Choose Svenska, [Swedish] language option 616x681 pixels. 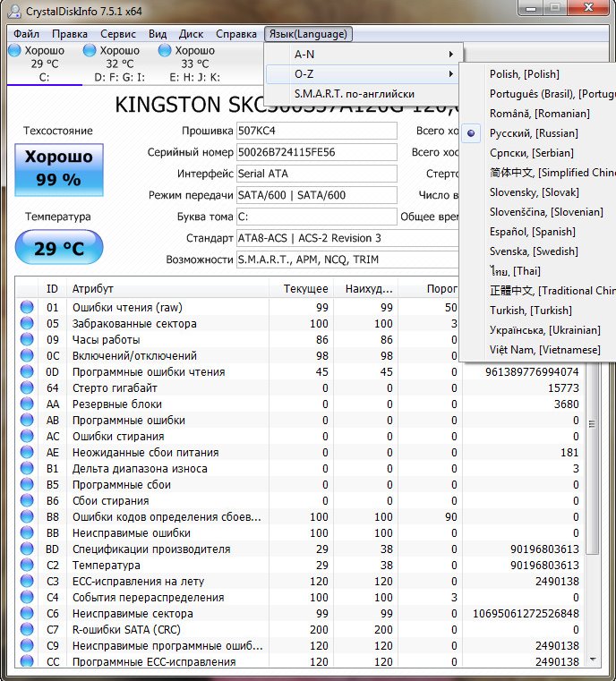(539, 251)
